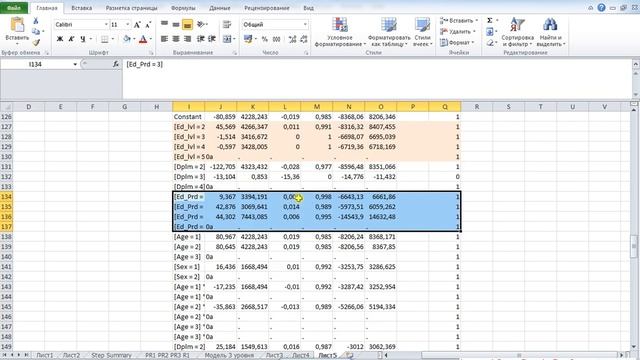This screenshot has width=640, height=360.
Task: Click the Fill down icon
Action: (x=490, y=31)
